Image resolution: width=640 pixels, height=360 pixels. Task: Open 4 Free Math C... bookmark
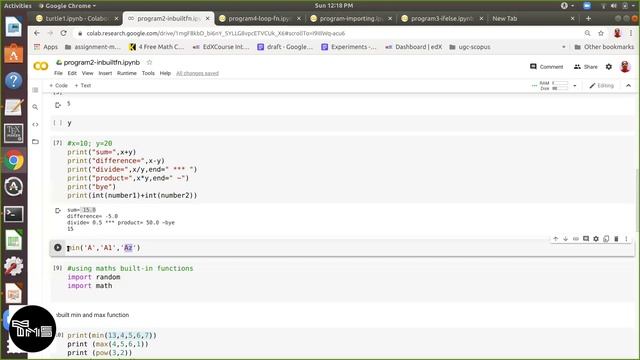(156, 47)
